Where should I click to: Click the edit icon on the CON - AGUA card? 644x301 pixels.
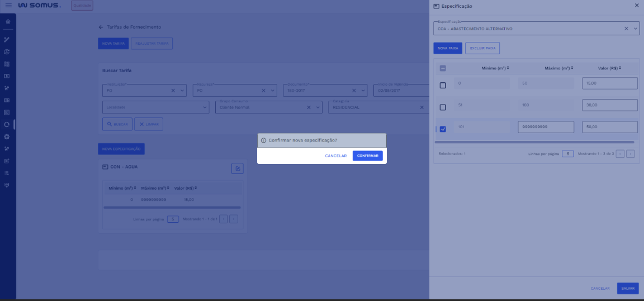click(237, 168)
